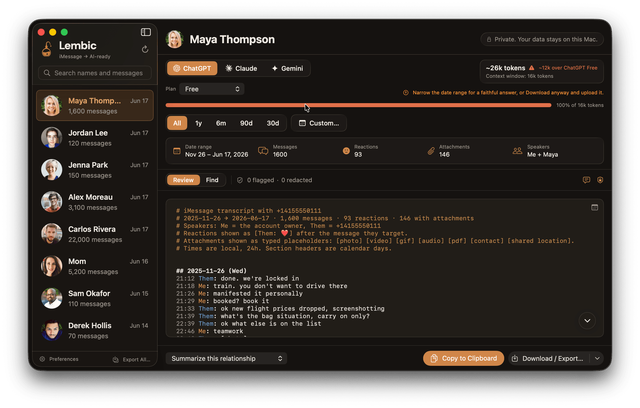Click the calendar icon beside Date range
Screen dimensions: 640x408
pos(177,151)
